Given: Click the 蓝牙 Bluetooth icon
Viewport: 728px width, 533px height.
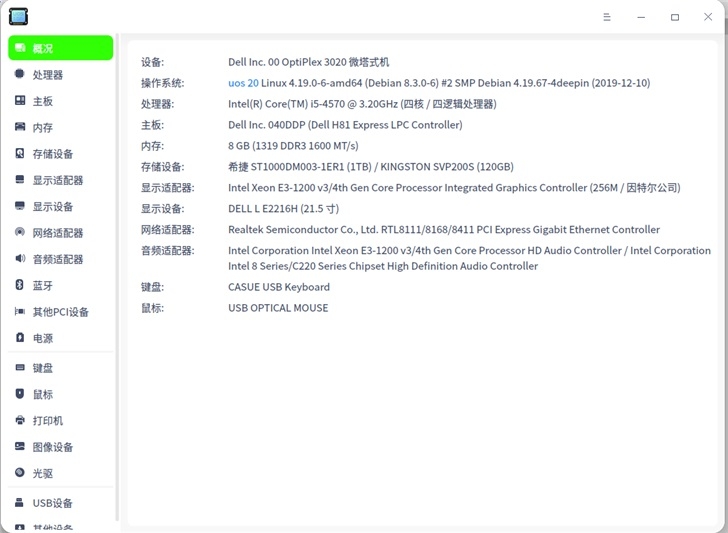Looking at the screenshot, I should 20,285.
